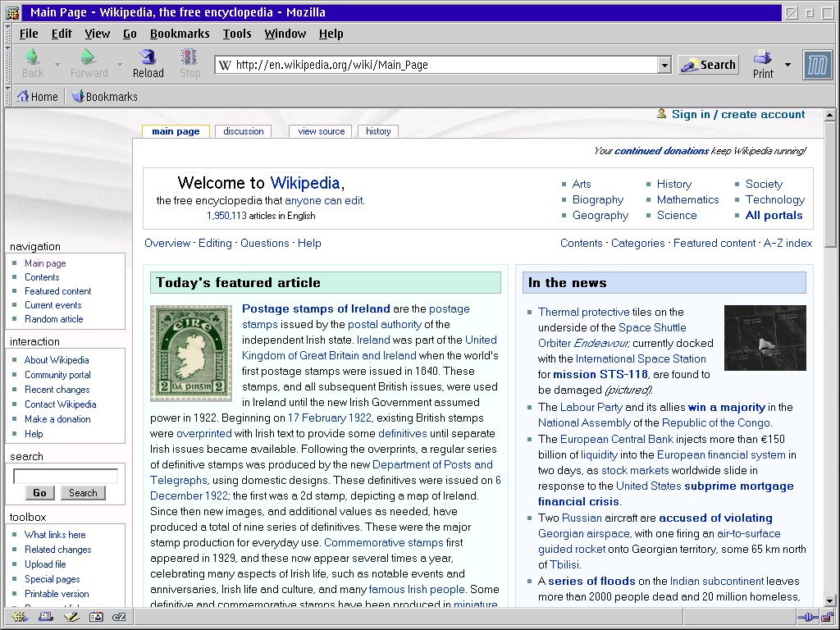Open Bookmarks on the personal toolbar

tap(104, 97)
